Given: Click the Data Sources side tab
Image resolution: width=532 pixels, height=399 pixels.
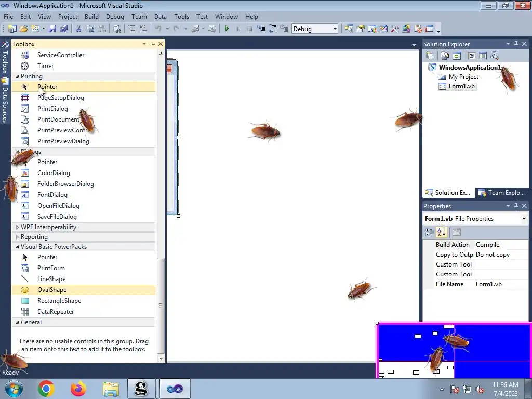Looking at the screenshot, I should (5, 101).
